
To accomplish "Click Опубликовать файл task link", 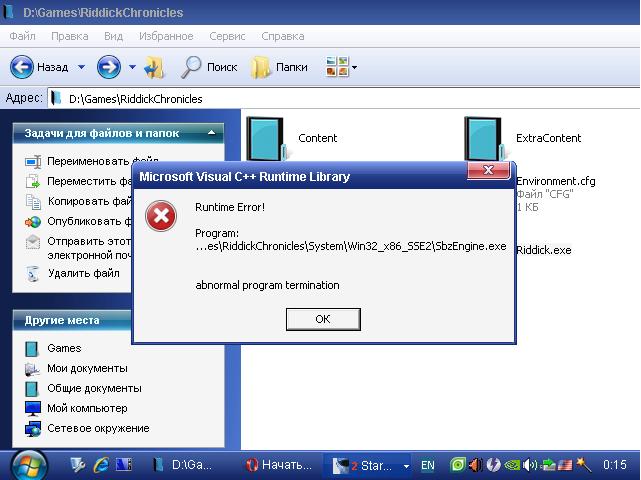I will point(89,221).
